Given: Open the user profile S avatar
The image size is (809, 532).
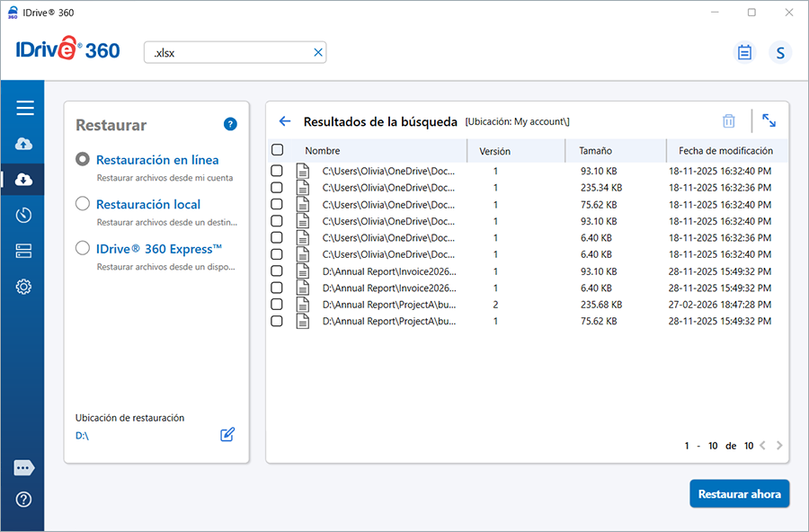Looking at the screenshot, I should point(779,52).
